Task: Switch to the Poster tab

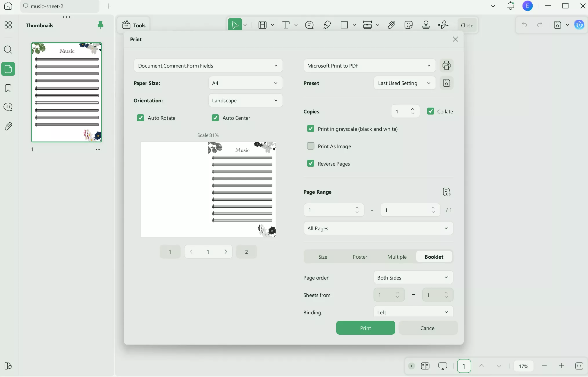Action: coord(360,257)
